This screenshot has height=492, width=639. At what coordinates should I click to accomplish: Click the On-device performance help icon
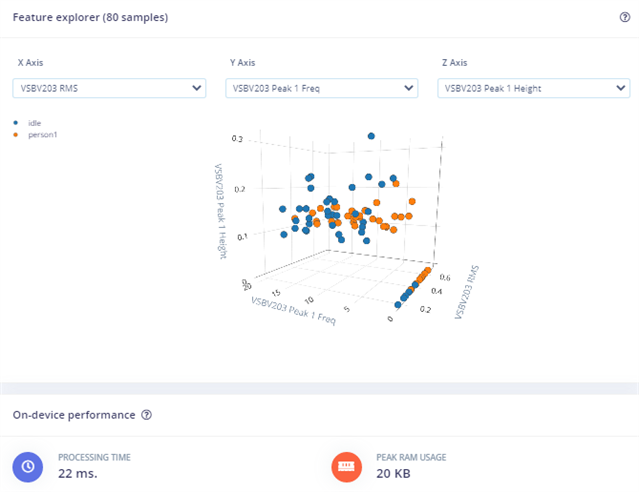point(146,414)
